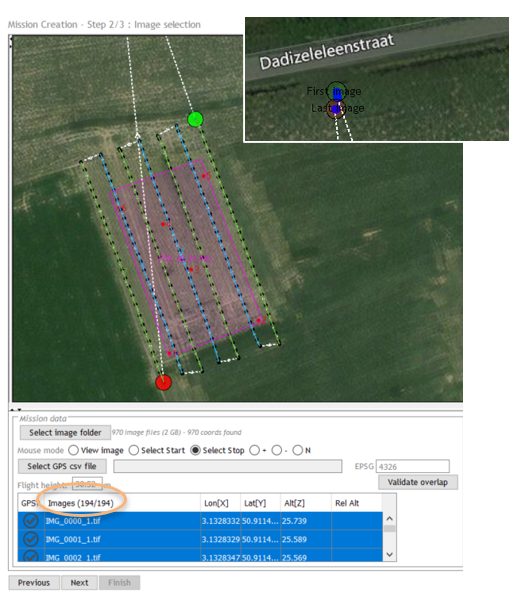Choose the View image mouse mode

pyautogui.click(x=73, y=450)
